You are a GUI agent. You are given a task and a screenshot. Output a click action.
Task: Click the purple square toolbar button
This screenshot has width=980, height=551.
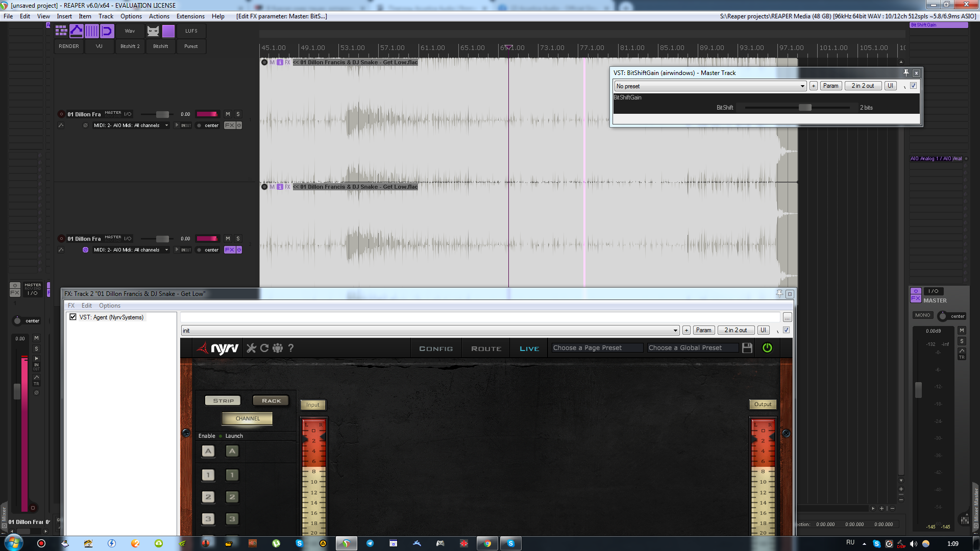168,31
